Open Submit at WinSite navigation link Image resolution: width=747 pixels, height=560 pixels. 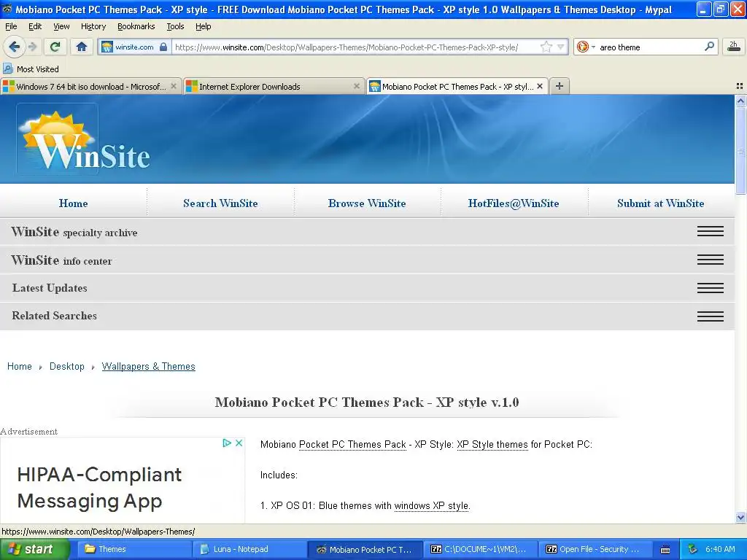[660, 203]
